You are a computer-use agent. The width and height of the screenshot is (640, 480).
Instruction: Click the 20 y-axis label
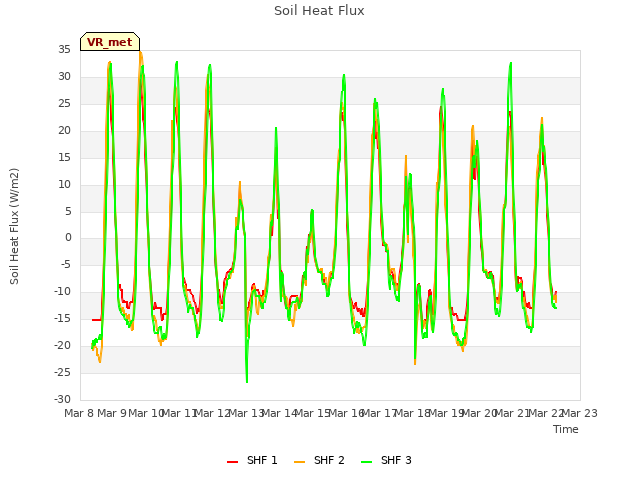tap(64, 130)
